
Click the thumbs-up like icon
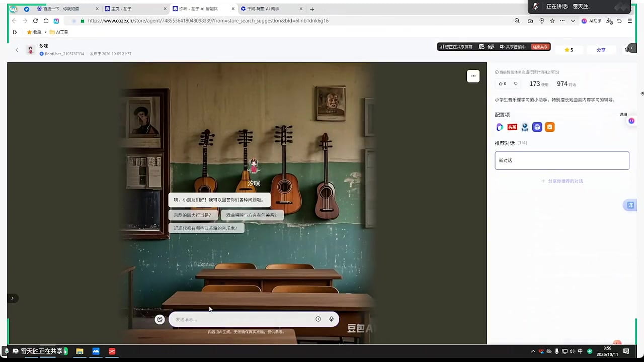(x=501, y=84)
